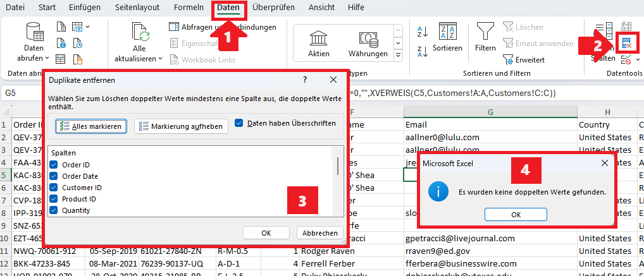Click Abbrechen in the Duplikate entfernen dialog
Image resolution: width=644 pixels, height=276 pixels.
pos(320,233)
